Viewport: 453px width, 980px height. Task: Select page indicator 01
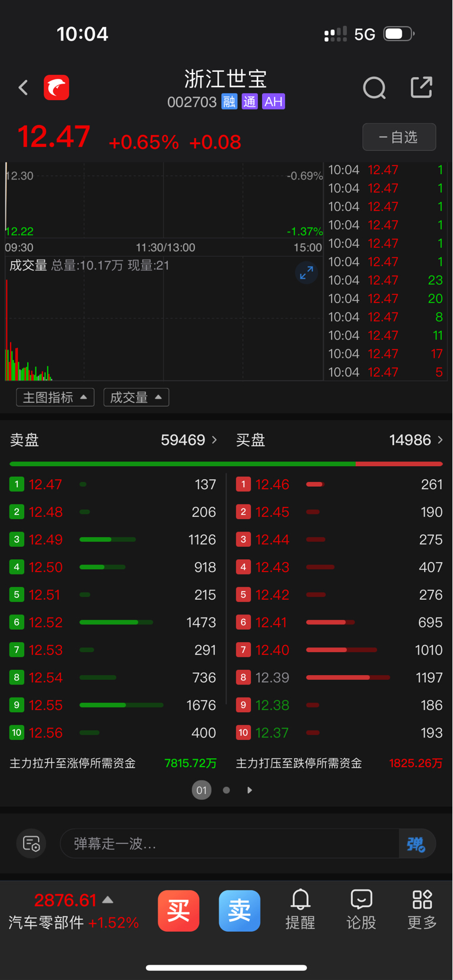(201, 790)
